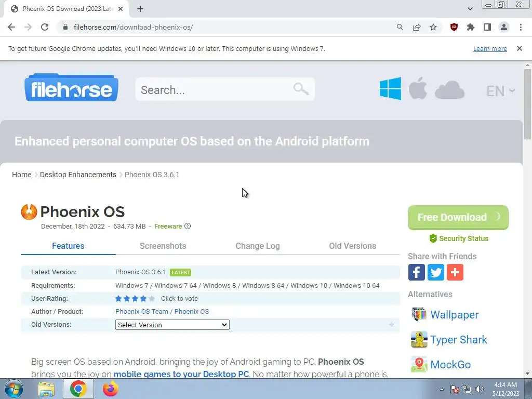532x399 pixels.
Task: Expand the Old Versions row plus icon
Action: click(391, 325)
